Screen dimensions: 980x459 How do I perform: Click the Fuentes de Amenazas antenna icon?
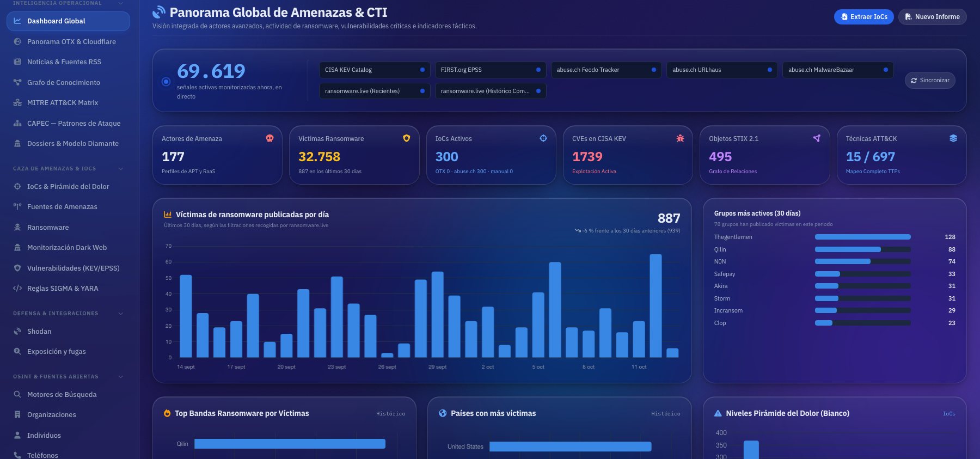(x=17, y=207)
